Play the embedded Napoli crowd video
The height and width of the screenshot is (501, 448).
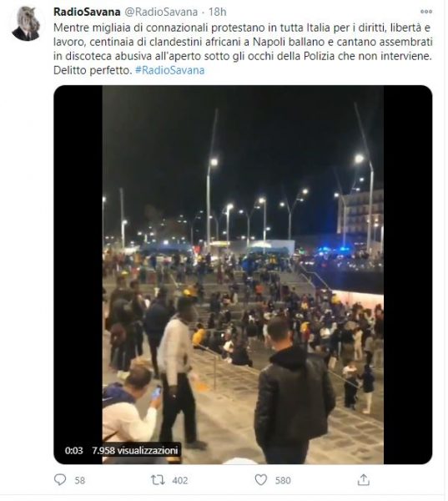point(243,275)
